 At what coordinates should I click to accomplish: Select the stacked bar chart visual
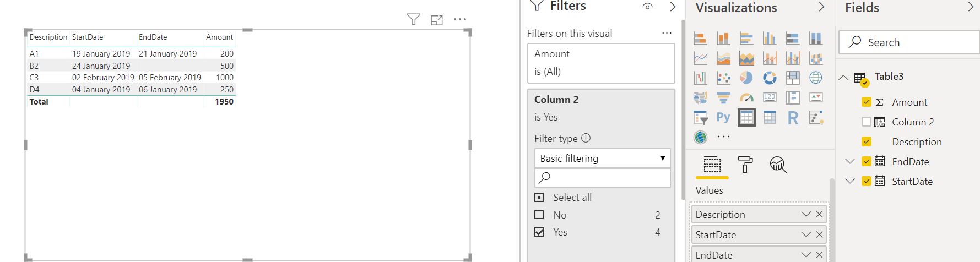700,38
